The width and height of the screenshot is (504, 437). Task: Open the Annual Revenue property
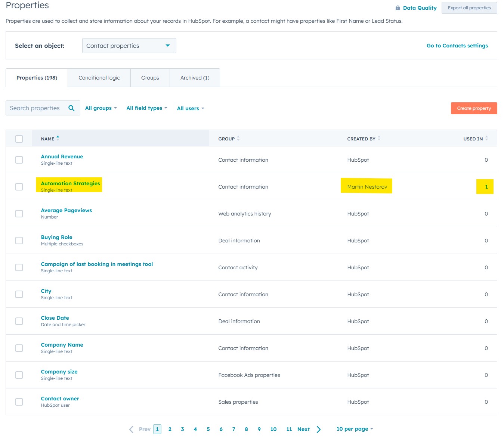(62, 156)
